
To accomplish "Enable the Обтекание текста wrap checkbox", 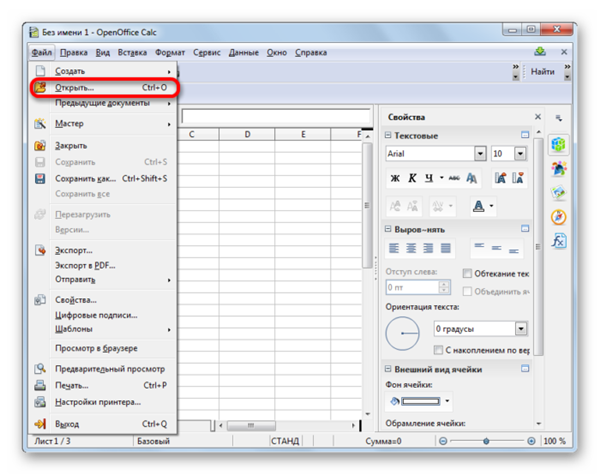I will click(467, 273).
